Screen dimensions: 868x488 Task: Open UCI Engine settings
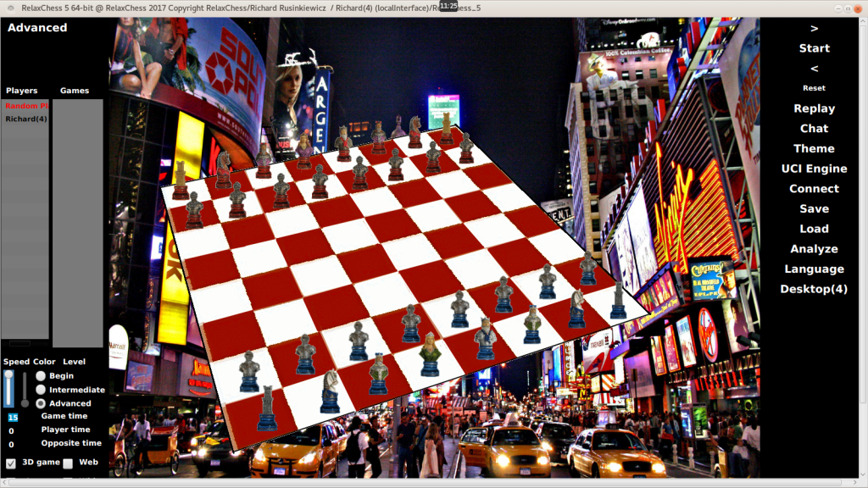[x=815, y=169]
